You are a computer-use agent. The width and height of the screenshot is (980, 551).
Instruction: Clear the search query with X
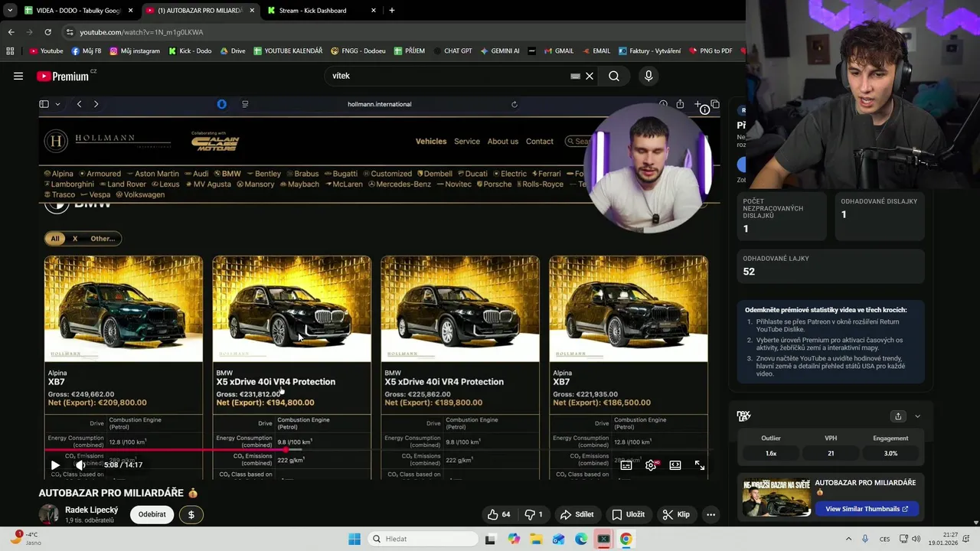(590, 76)
